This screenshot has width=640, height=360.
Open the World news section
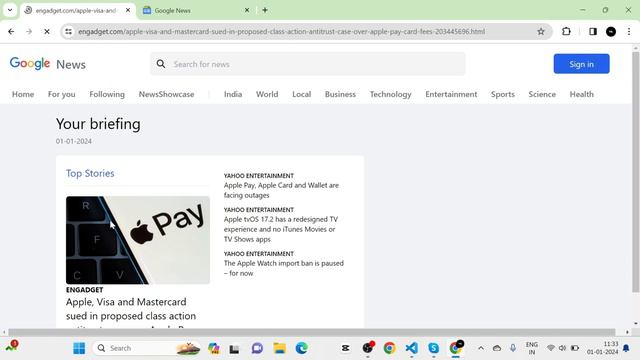(267, 94)
